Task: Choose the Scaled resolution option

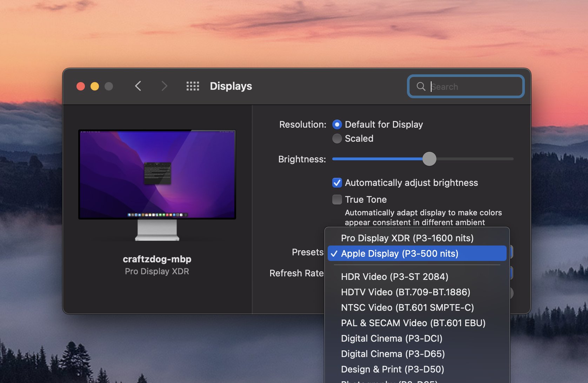Action: pyautogui.click(x=336, y=138)
